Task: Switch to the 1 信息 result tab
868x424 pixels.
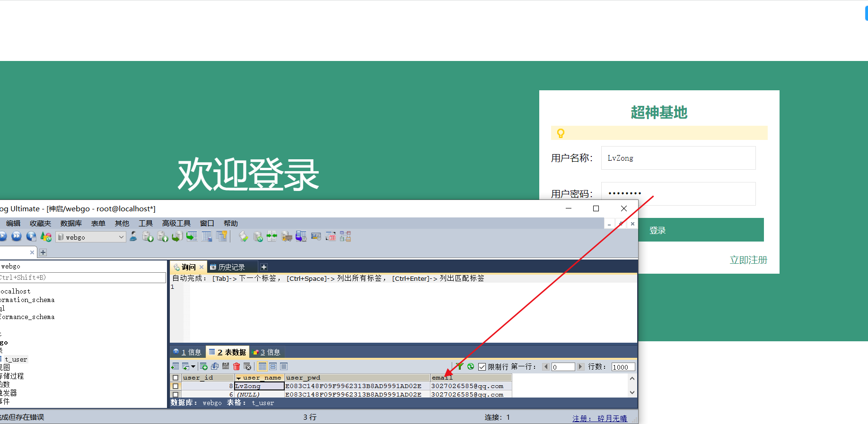Action: click(187, 352)
